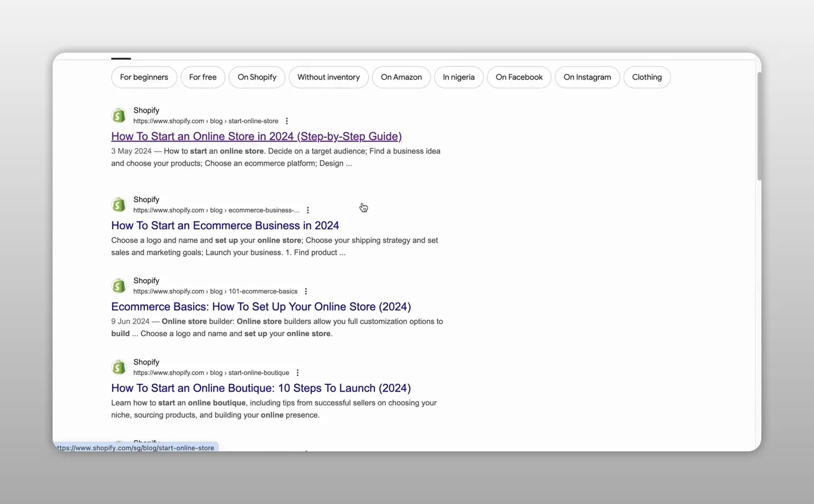Image resolution: width=814 pixels, height=504 pixels.
Task: Click the 3 May 2024 snippet date
Action: pyautogui.click(x=131, y=151)
